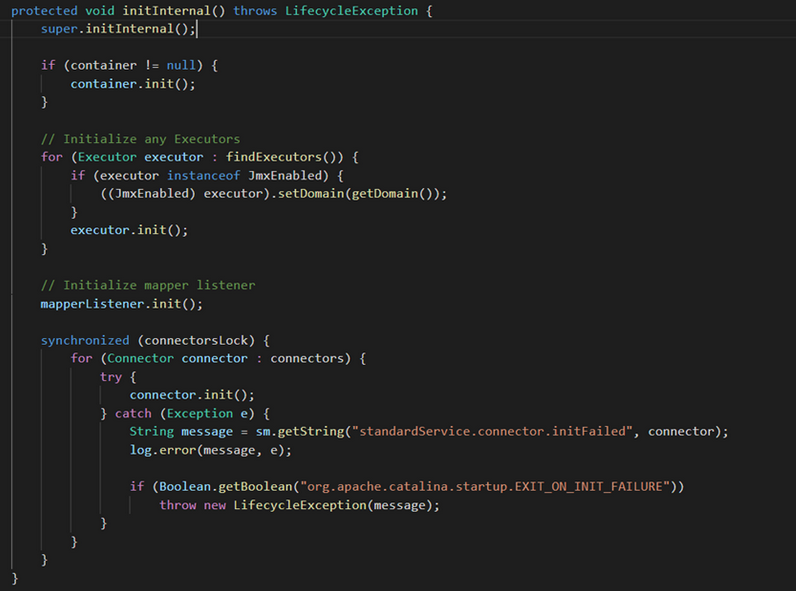Image resolution: width=796 pixels, height=591 pixels.
Task: Click the 'org.apache.catalina.startup.EXIT_ON_INIT_FAILURE' string
Action: pyautogui.click(x=485, y=487)
